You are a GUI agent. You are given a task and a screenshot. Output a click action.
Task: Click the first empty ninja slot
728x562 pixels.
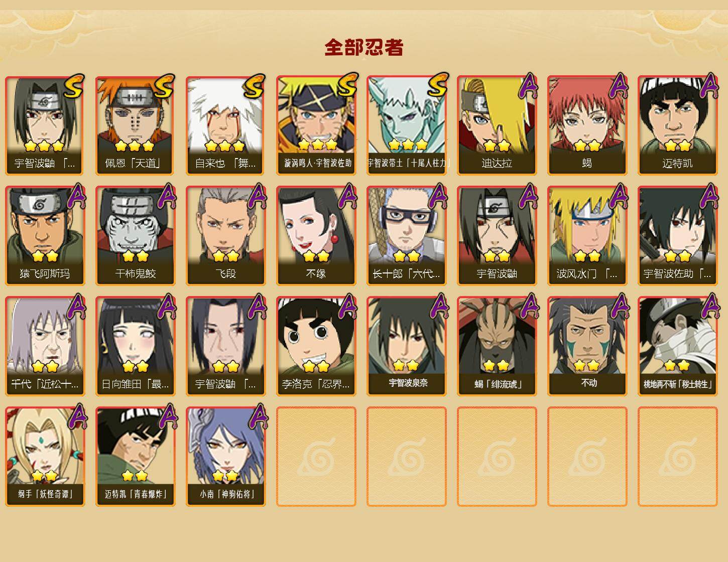click(x=316, y=457)
